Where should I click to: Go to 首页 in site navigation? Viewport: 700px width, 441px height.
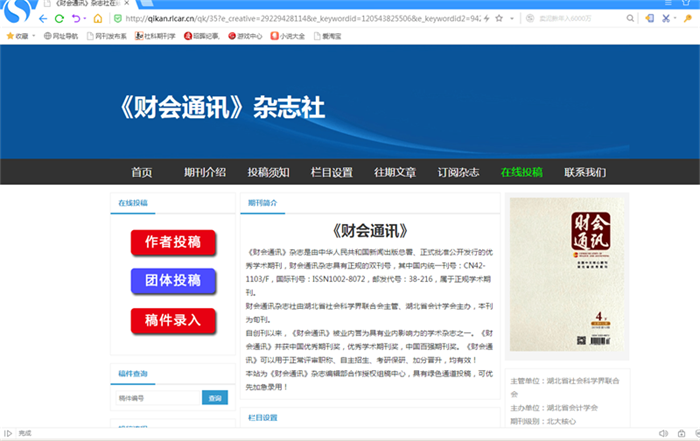pyautogui.click(x=142, y=172)
